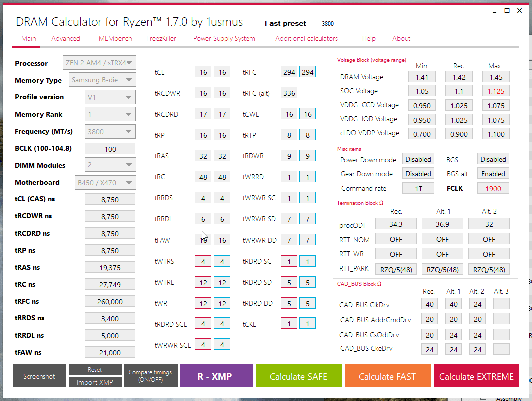The height and width of the screenshot is (401, 532).
Task: Close the DRAM Calculator window
Action: click(519, 11)
